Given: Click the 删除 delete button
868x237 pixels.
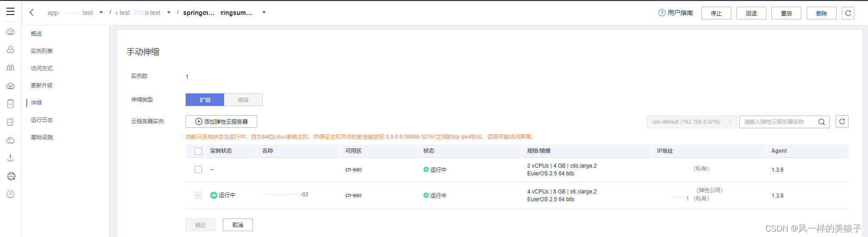Looking at the screenshot, I should 822,13.
